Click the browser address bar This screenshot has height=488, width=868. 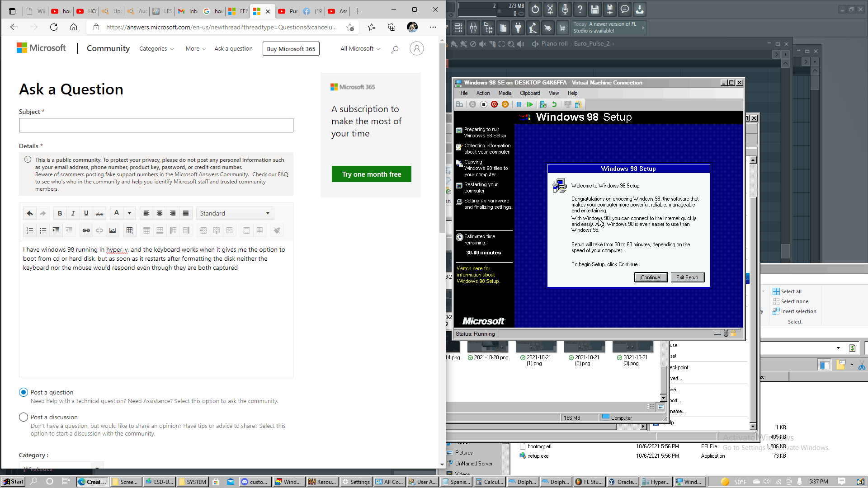coord(221,27)
